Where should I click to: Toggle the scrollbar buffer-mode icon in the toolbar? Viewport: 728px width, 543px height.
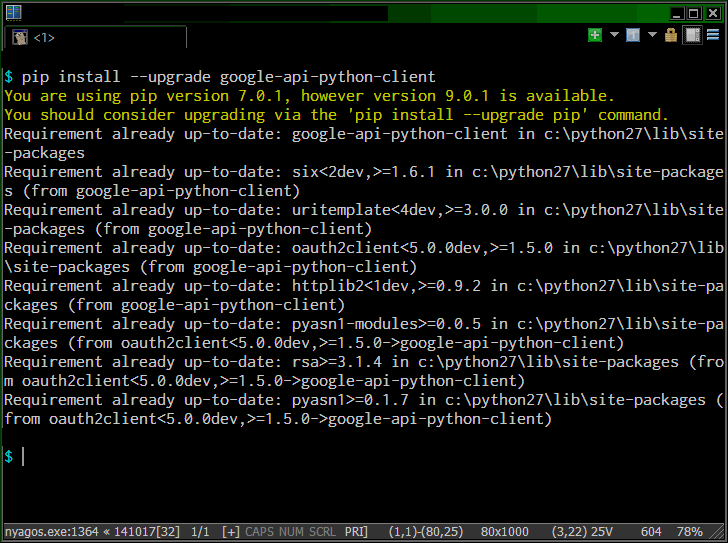(x=692, y=35)
